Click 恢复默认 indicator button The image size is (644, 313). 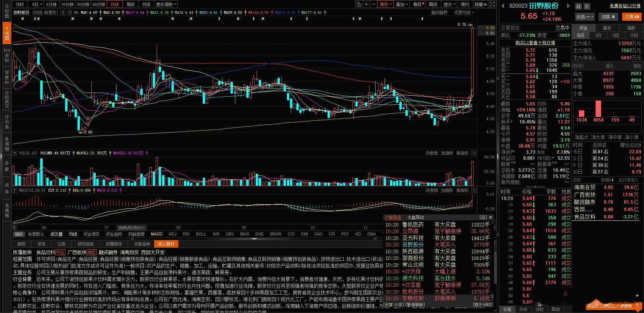click(x=36, y=234)
